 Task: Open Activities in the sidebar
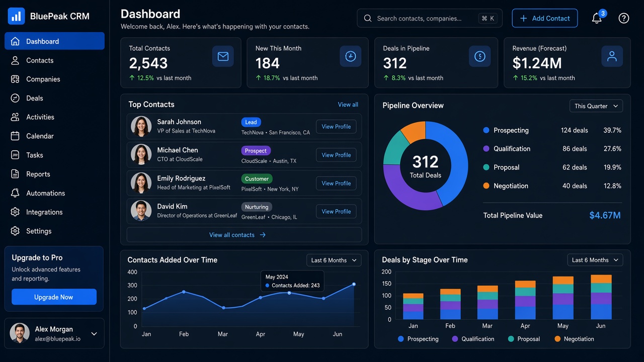tap(54, 117)
